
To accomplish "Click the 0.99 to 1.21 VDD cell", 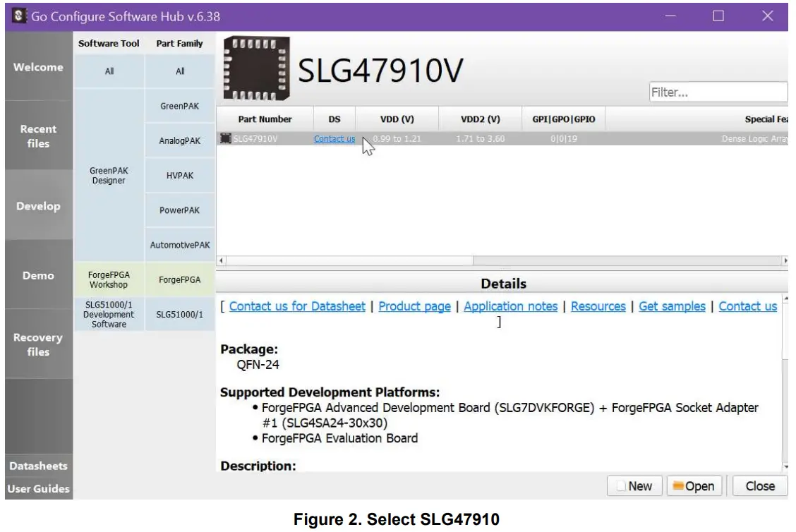I will [397, 138].
